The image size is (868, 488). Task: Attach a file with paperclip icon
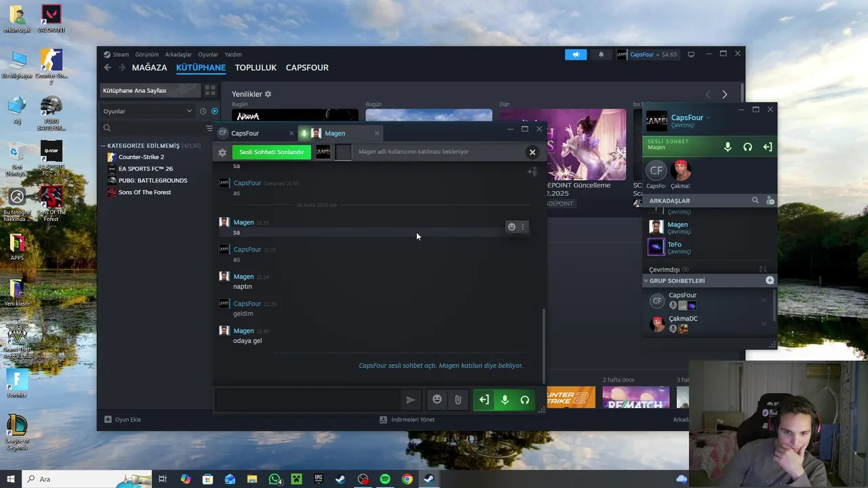[x=458, y=400]
